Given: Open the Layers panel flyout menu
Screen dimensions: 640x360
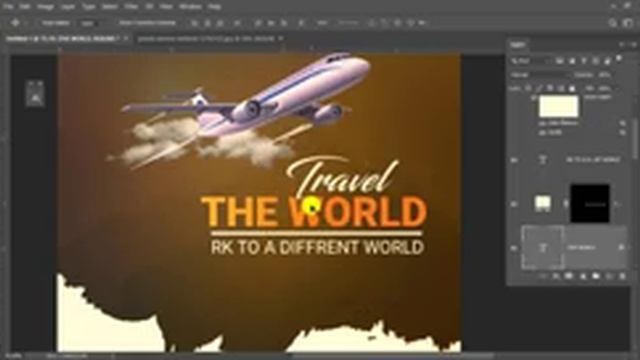Looking at the screenshot, I should tap(633, 44).
